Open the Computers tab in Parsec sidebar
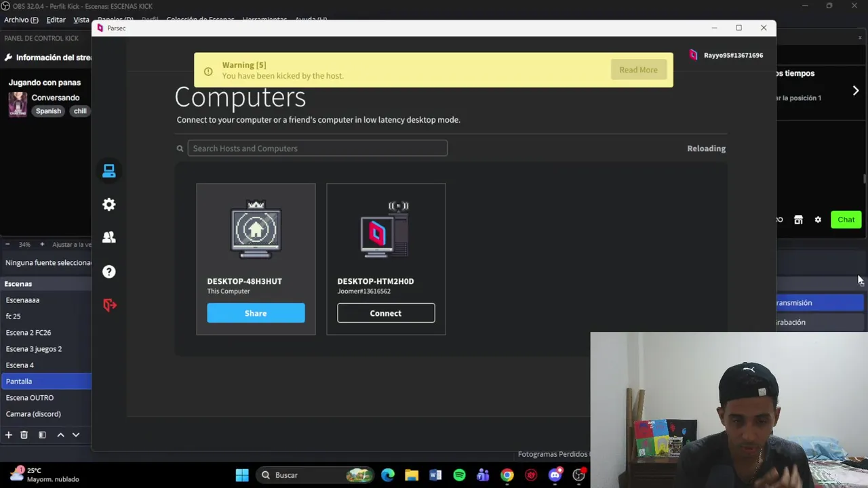The height and width of the screenshot is (488, 868). coord(109,171)
